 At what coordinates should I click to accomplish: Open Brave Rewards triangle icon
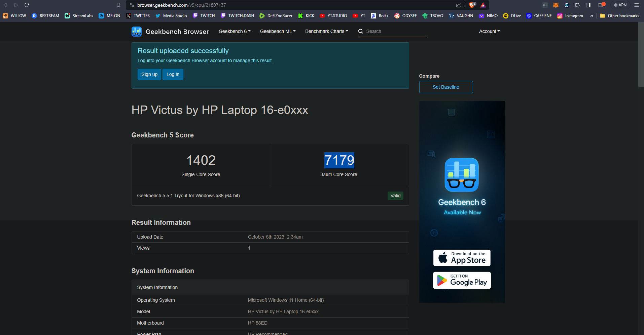pyautogui.click(x=483, y=5)
